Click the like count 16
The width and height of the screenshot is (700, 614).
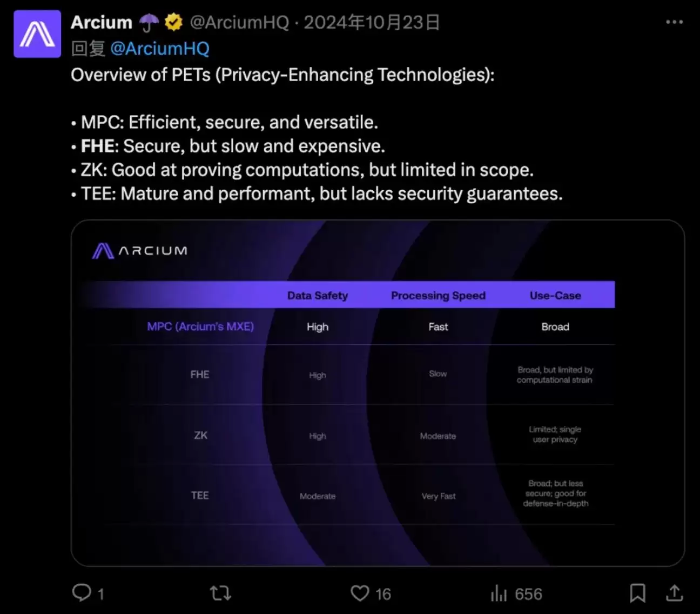click(x=383, y=595)
